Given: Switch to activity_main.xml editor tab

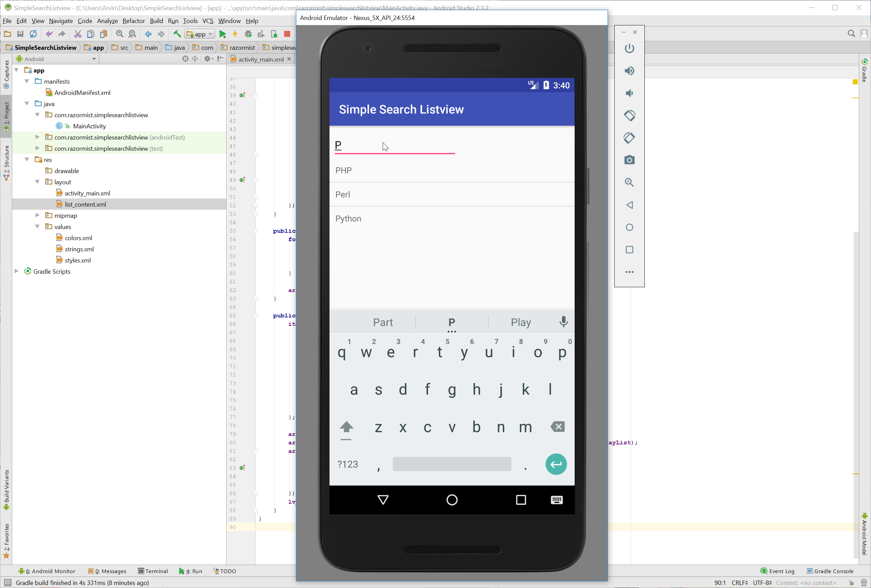Looking at the screenshot, I should [261, 59].
